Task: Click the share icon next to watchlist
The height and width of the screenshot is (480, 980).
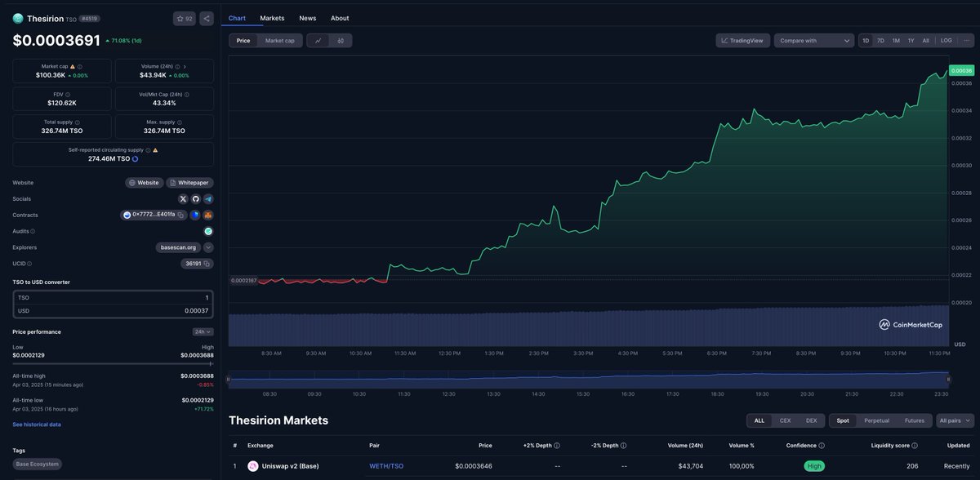Action: pyautogui.click(x=207, y=18)
